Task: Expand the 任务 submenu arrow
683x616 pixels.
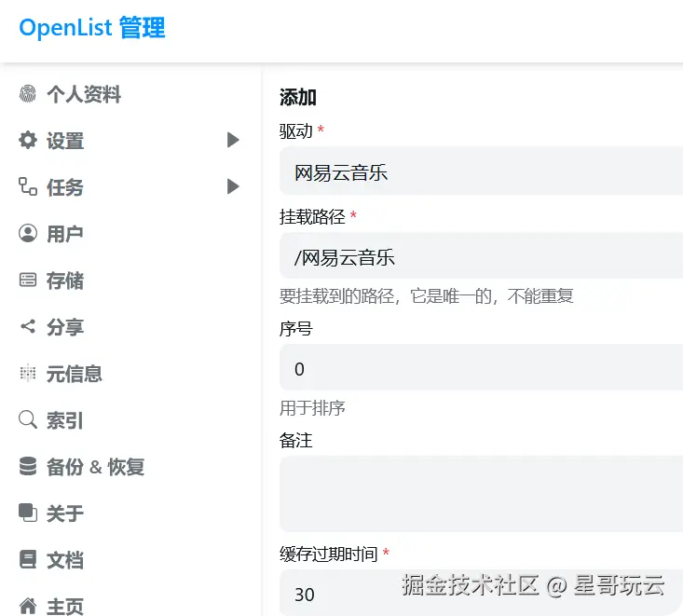Action: (x=233, y=186)
